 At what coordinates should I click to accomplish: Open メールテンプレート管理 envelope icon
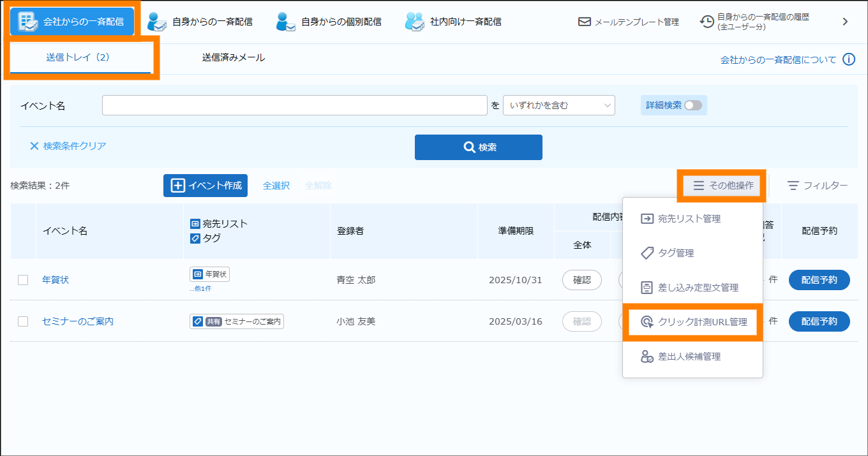pos(584,22)
